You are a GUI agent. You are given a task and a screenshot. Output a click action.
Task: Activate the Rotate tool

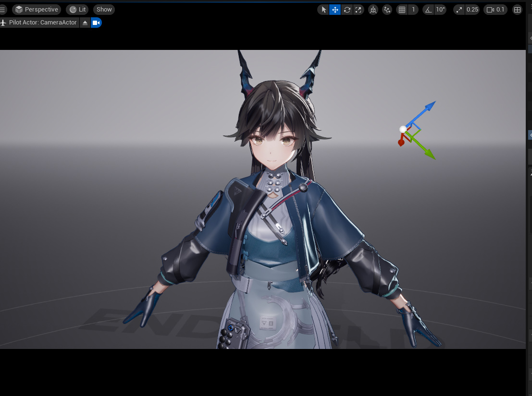pyautogui.click(x=347, y=10)
